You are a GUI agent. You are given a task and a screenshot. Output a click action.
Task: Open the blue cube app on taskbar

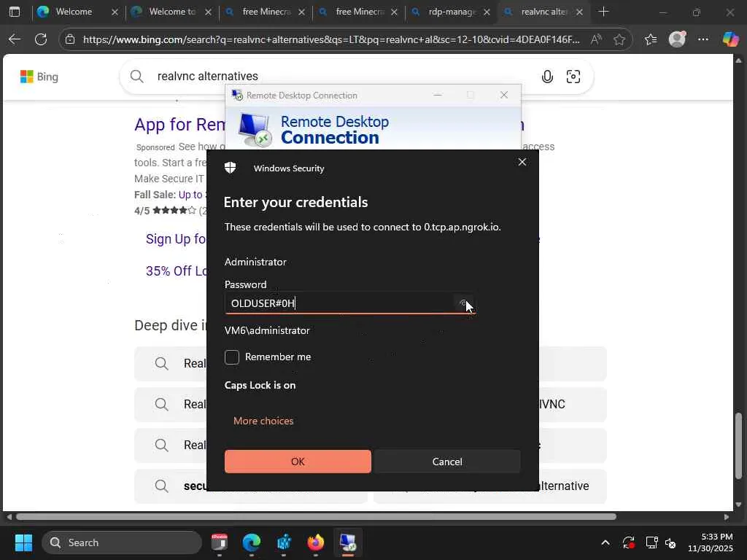coord(284,542)
